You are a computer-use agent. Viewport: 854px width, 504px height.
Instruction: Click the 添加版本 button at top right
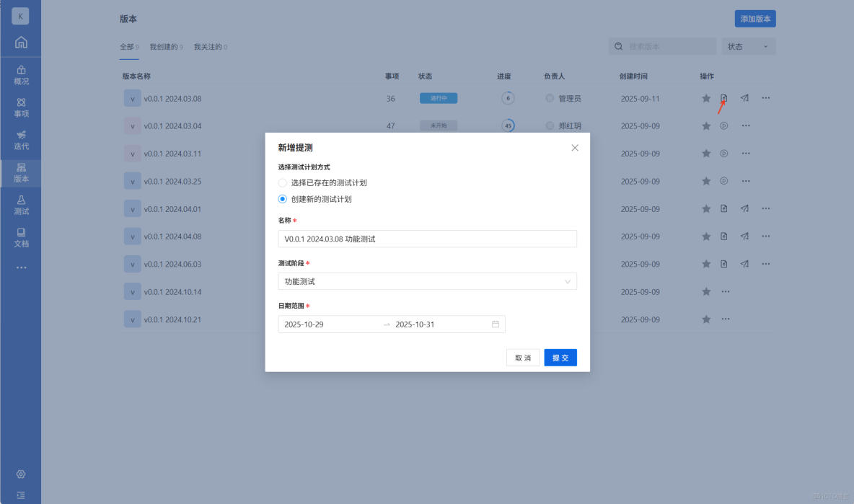(755, 18)
